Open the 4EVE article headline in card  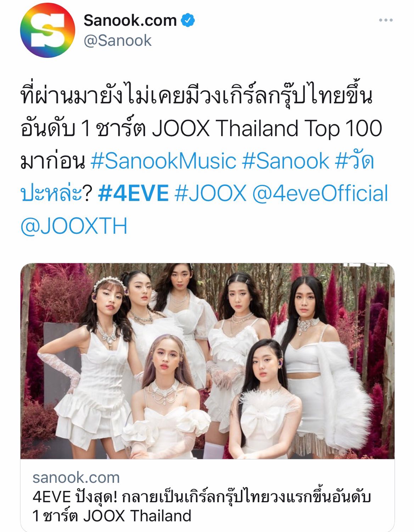pos(201,506)
